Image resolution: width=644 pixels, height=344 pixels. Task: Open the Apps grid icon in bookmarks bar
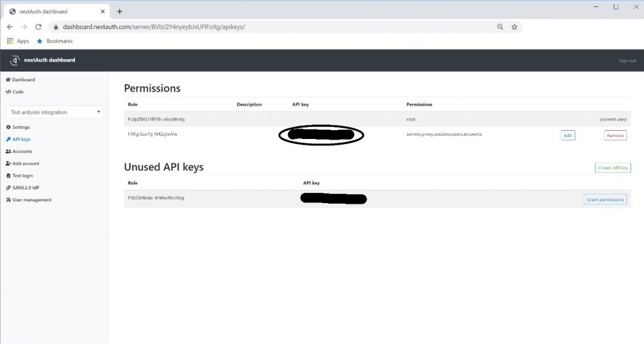(x=10, y=41)
